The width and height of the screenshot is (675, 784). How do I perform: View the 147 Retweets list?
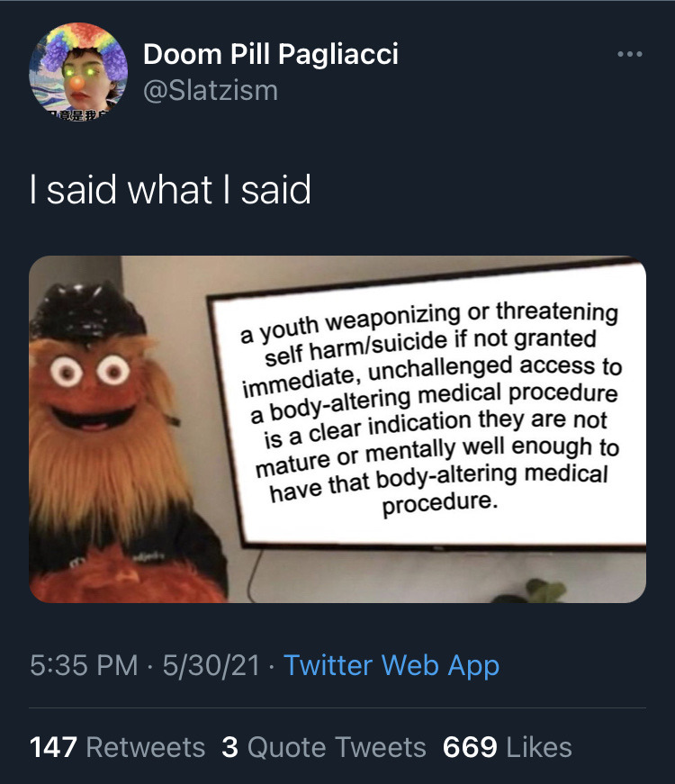tap(118, 747)
